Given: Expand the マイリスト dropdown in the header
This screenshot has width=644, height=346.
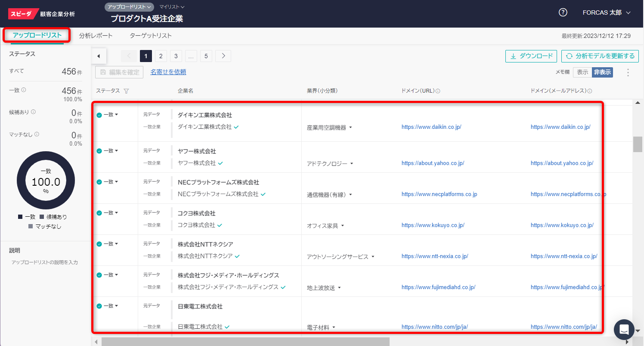Looking at the screenshot, I should point(172,7).
